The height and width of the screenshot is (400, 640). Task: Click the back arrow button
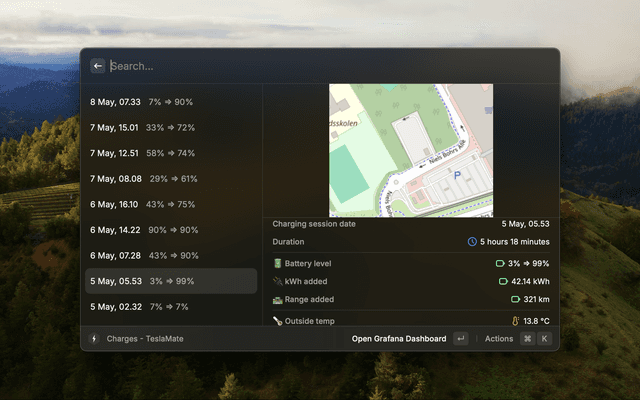pyautogui.click(x=97, y=66)
